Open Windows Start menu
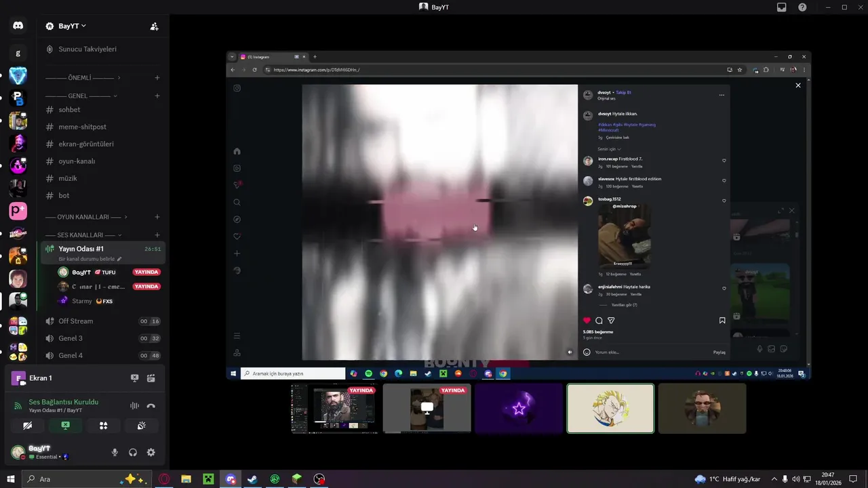The width and height of the screenshot is (868, 488). point(10,479)
